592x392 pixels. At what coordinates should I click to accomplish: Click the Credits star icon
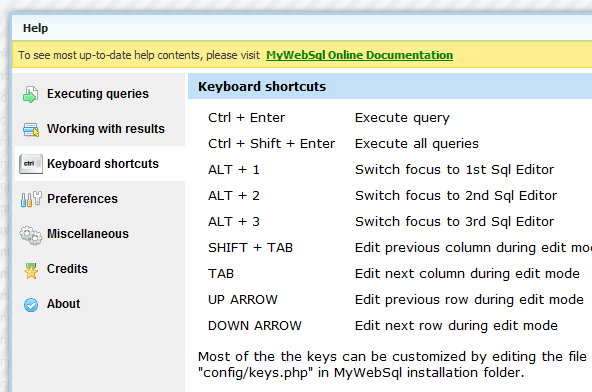pyautogui.click(x=31, y=270)
